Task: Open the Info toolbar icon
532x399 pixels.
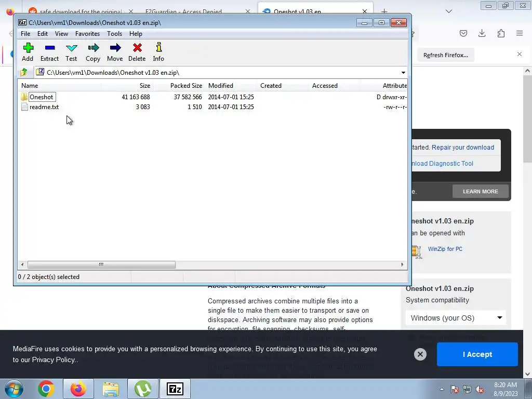Action: 158,51
